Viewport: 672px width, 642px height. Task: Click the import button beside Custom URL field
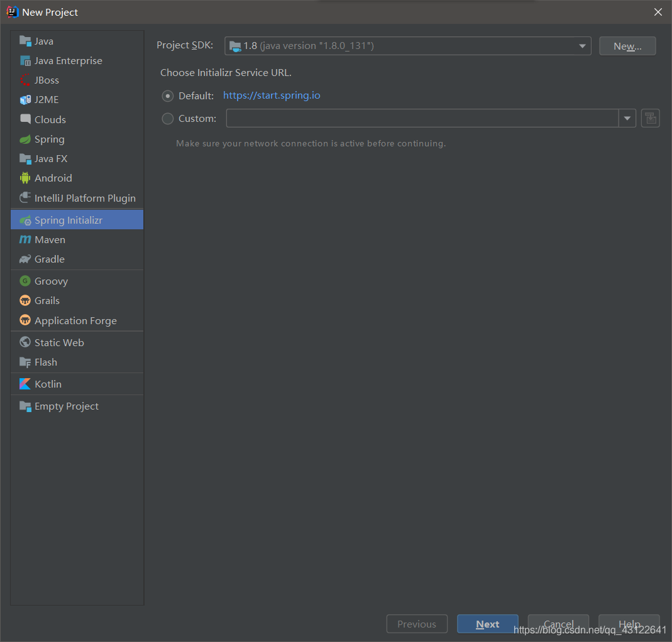point(650,118)
